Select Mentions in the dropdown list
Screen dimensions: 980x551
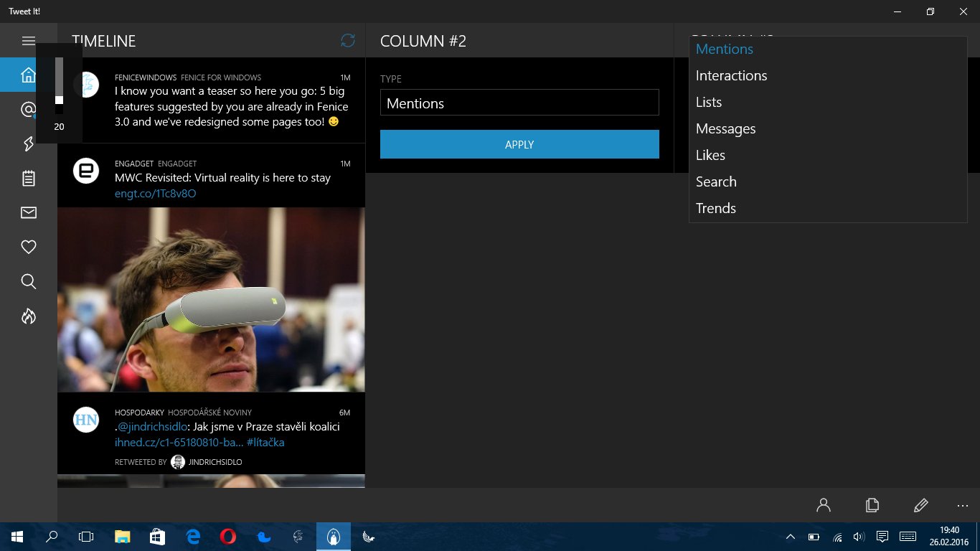click(x=828, y=50)
